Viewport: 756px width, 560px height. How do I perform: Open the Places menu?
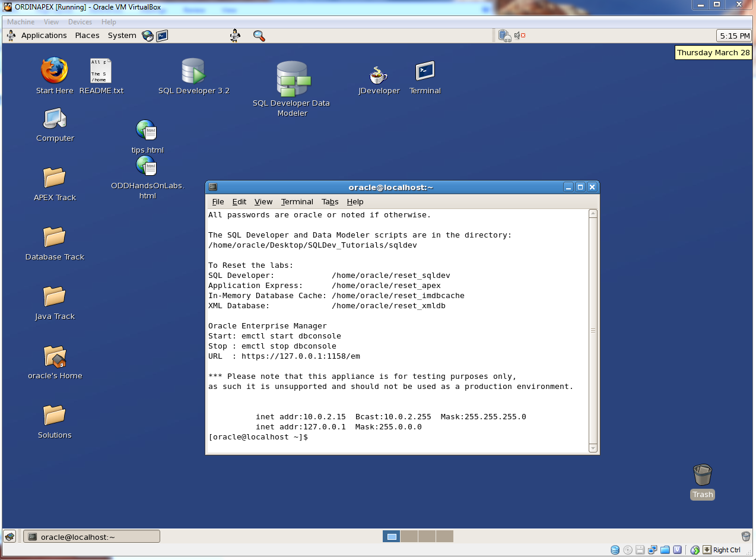(x=87, y=36)
